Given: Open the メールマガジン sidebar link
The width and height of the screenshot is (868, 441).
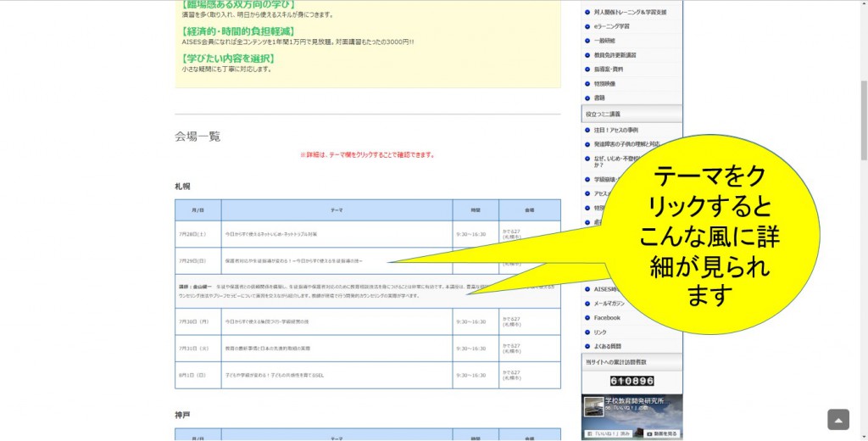Looking at the screenshot, I should [x=609, y=304].
